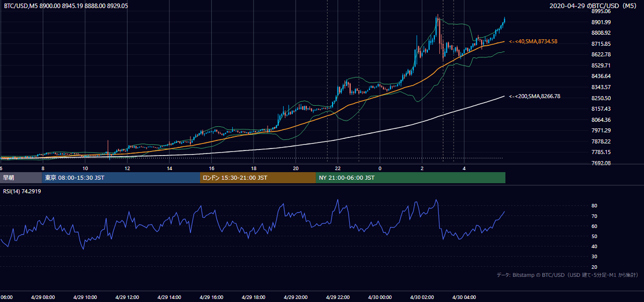
Task: Select the 200 SMA label 8266.78
Action: click(x=535, y=96)
